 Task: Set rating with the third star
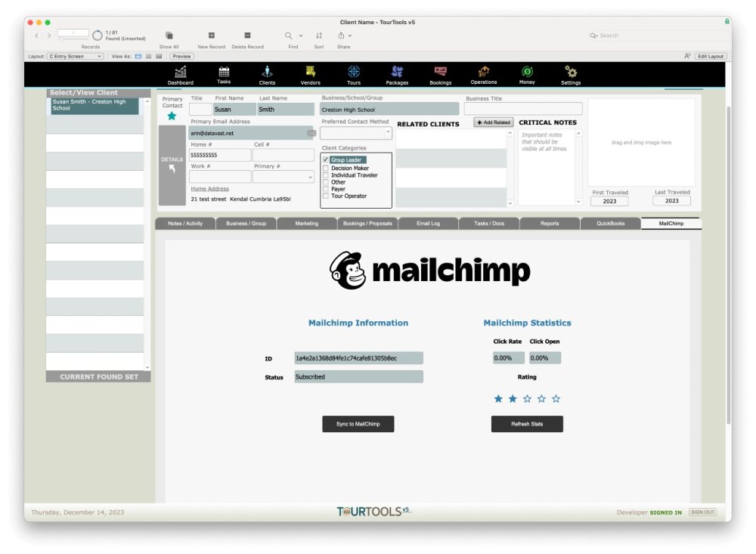coord(527,399)
